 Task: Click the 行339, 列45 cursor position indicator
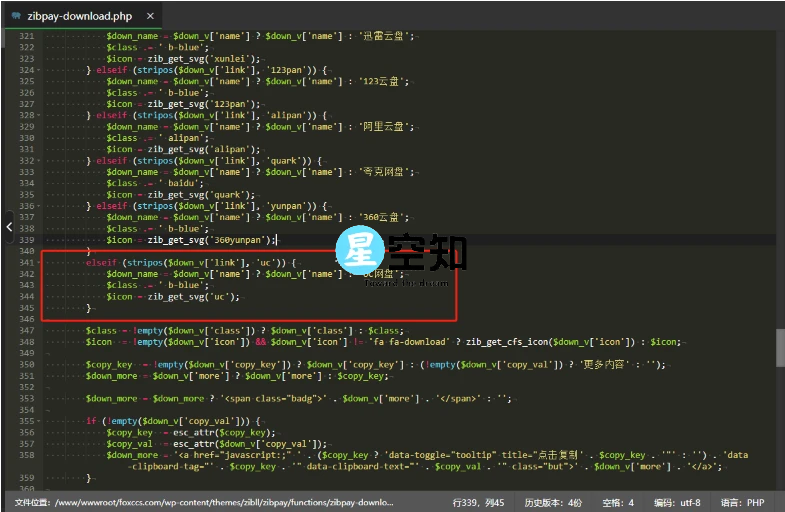click(479, 502)
